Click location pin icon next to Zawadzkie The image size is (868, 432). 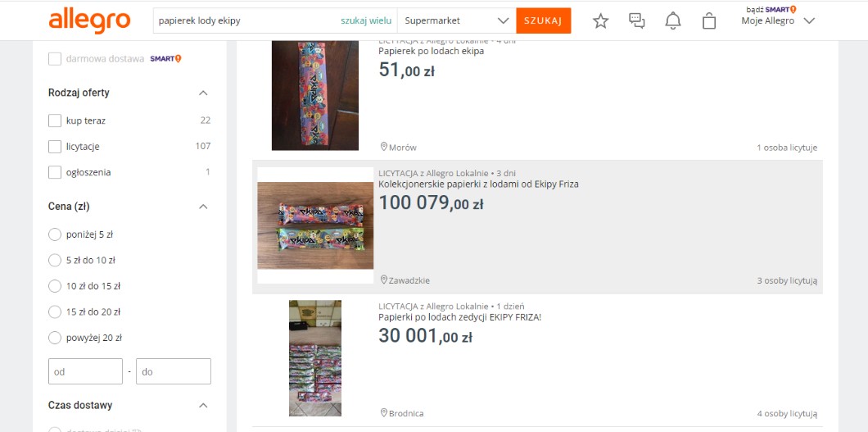pyautogui.click(x=383, y=280)
